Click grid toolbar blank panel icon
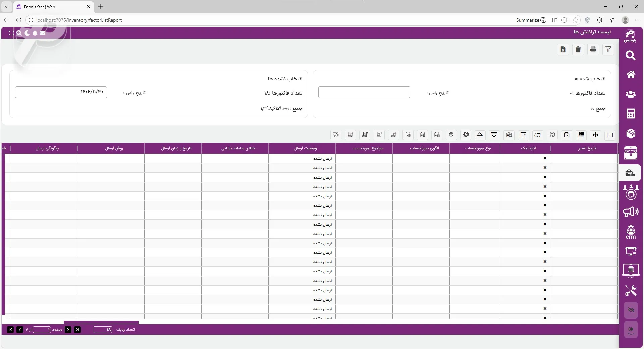 (x=610, y=135)
